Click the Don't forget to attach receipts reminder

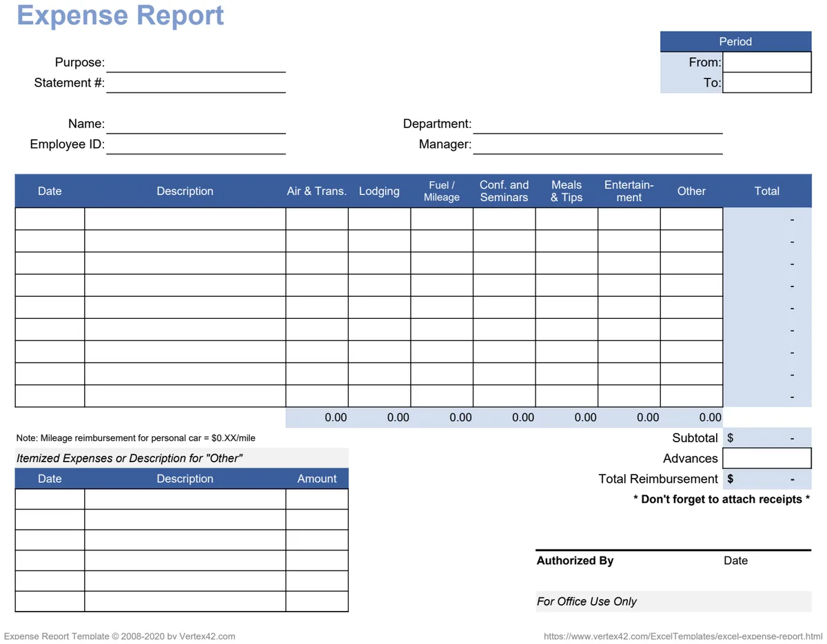coord(722,499)
